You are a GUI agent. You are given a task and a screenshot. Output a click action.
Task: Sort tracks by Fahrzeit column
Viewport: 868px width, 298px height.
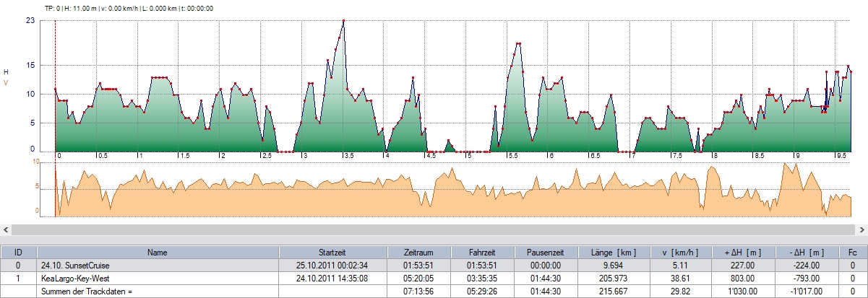pos(483,253)
